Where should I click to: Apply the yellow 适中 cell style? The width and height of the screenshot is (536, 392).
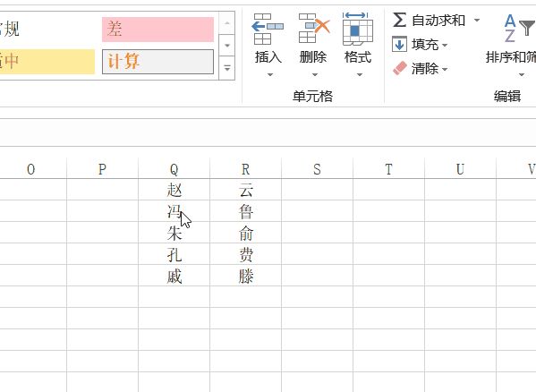pyautogui.click(x=47, y=62)
